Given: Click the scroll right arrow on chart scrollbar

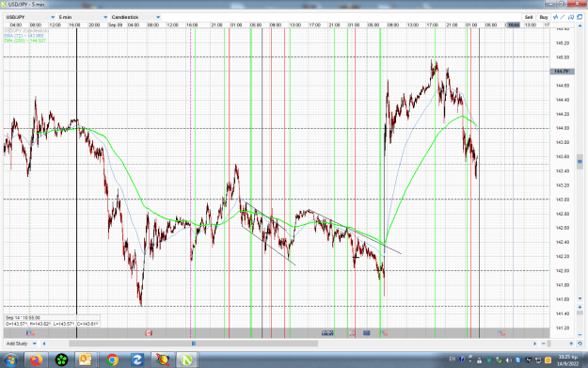Looking at the screenshot, I should pyautogui.click(x=534, y=344).
